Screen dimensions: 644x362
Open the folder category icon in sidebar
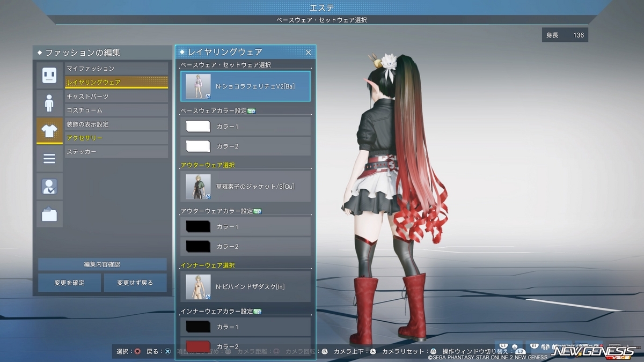pyautogui.click(x=49, y=215)
